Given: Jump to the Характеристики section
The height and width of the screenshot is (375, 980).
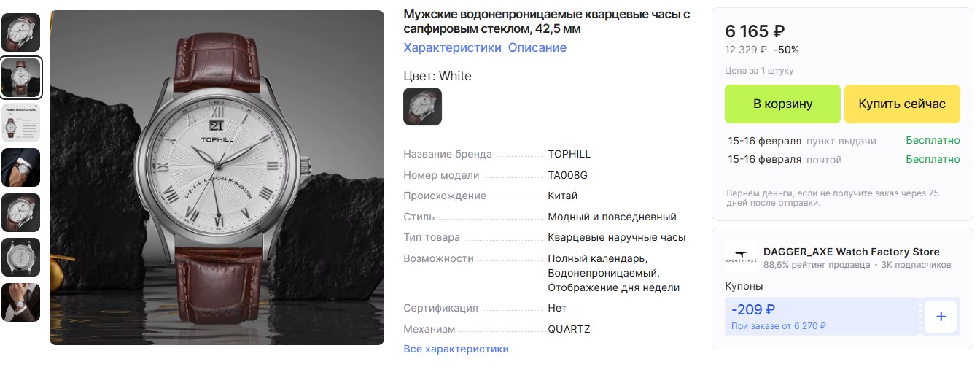Looking at the screenshot, I should pos(452,47).
